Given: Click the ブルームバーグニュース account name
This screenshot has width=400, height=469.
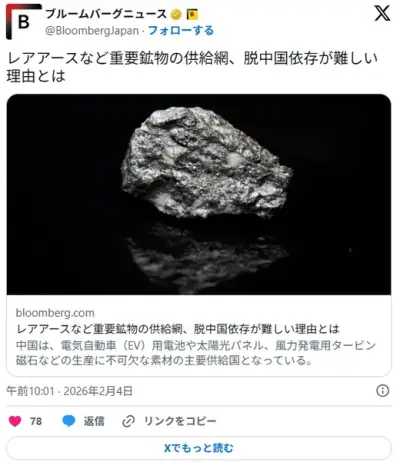Looking at the screenshot, I should pyautogui.click(x=106, y=14).
